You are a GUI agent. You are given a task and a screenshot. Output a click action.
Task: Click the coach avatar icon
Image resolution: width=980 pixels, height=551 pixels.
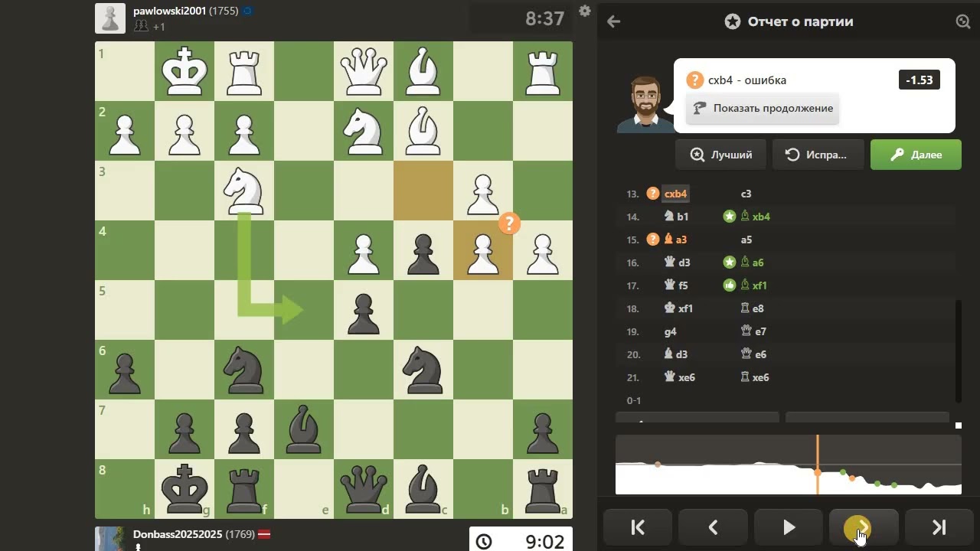645,104
